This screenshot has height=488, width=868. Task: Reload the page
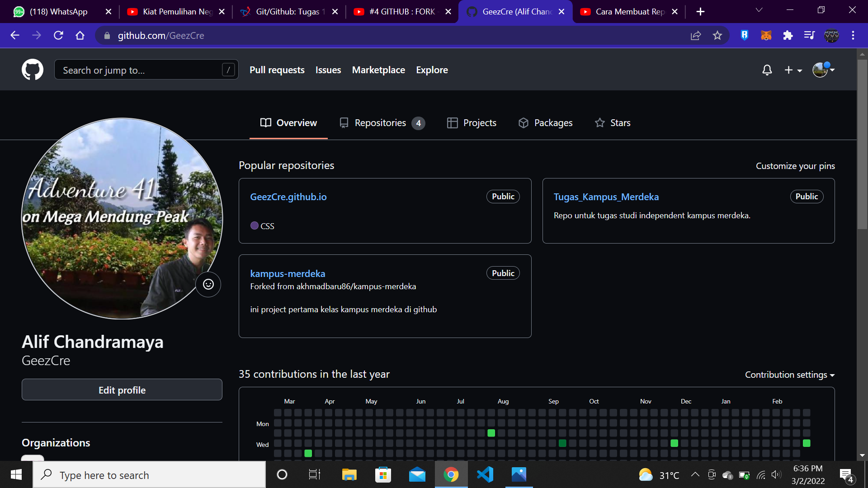pyautogui.click(x=58, y=35)
